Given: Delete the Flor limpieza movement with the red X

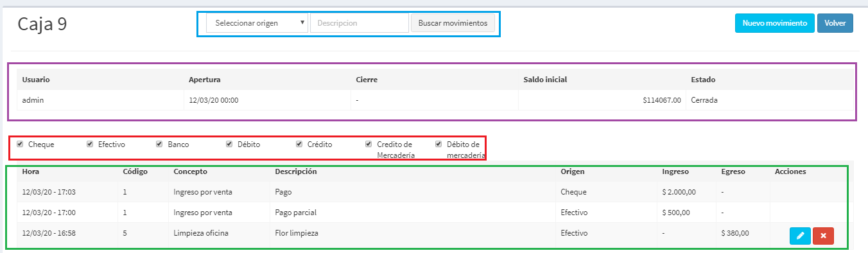Looking at the screenshot, I should [823, 236].
